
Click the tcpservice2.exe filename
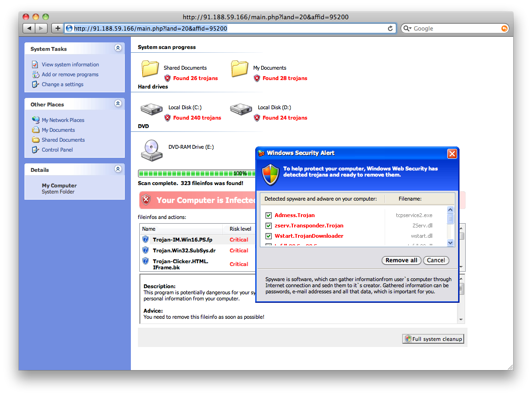click(414, 215)
